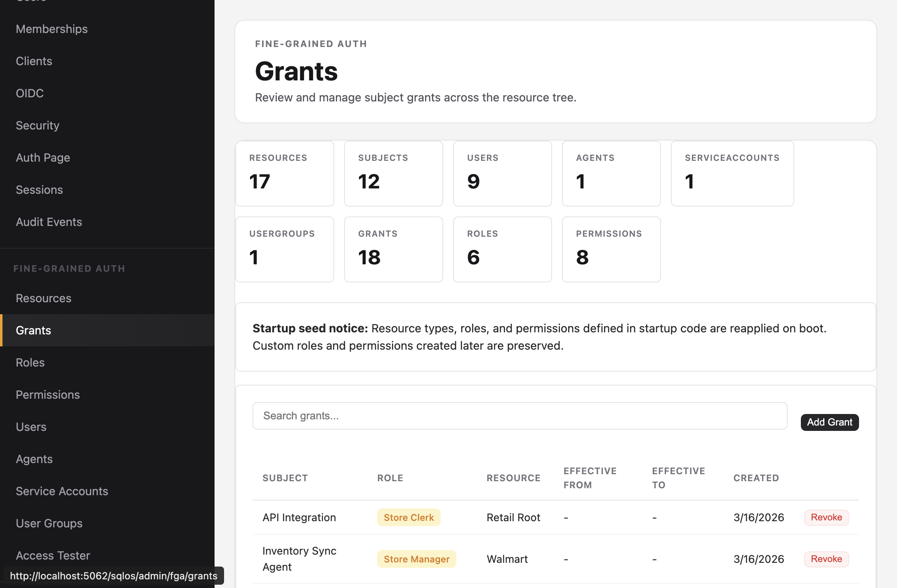
Task: Open the Roles sidebar item
Action: [30, 362]
